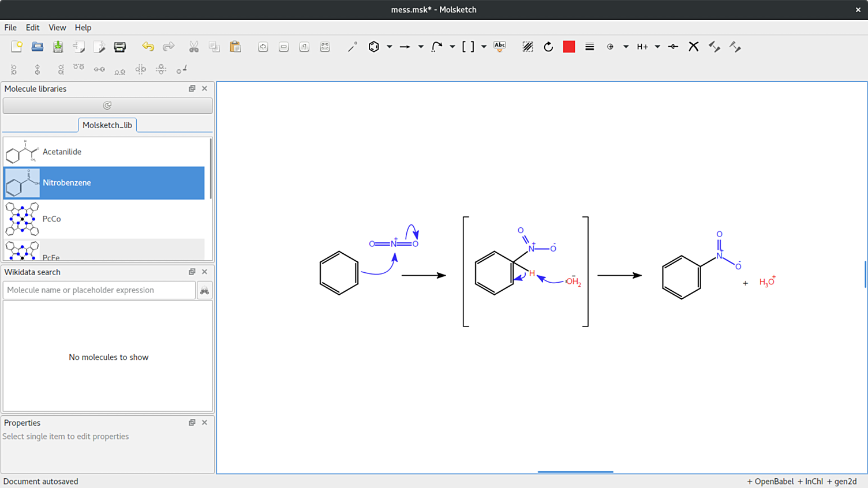
Task: Select the rotate tool
Action: pos(548,47)
